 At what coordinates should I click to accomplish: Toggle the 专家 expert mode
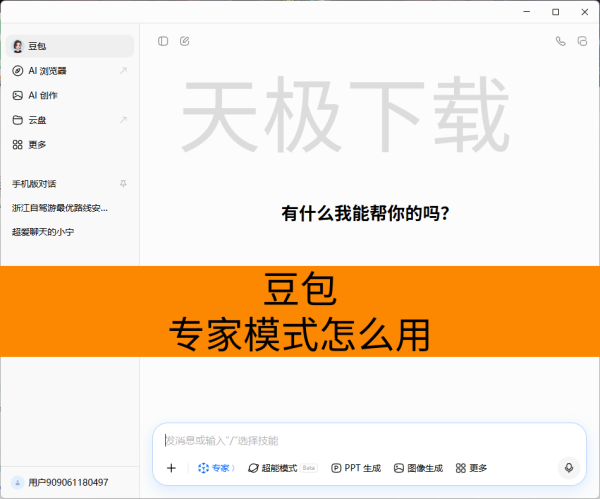coord(215,467)
